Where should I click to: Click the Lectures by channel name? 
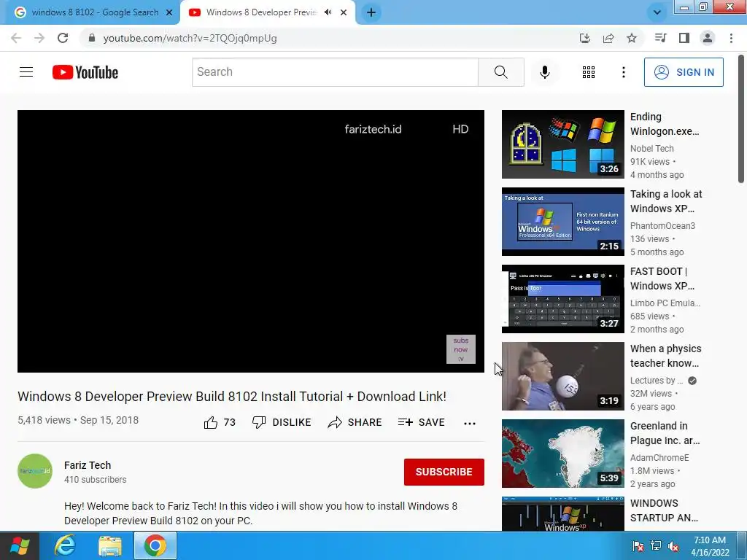(657, 381)
